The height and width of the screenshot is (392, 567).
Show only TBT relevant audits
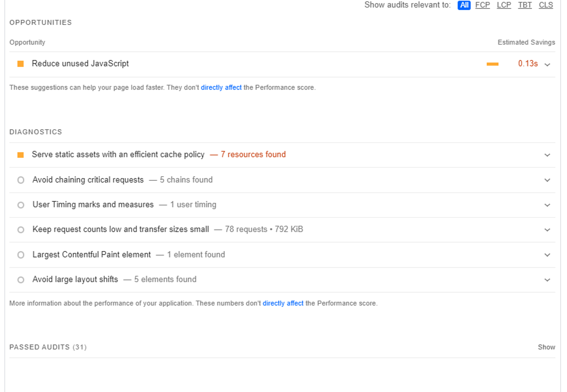[525, 5]
